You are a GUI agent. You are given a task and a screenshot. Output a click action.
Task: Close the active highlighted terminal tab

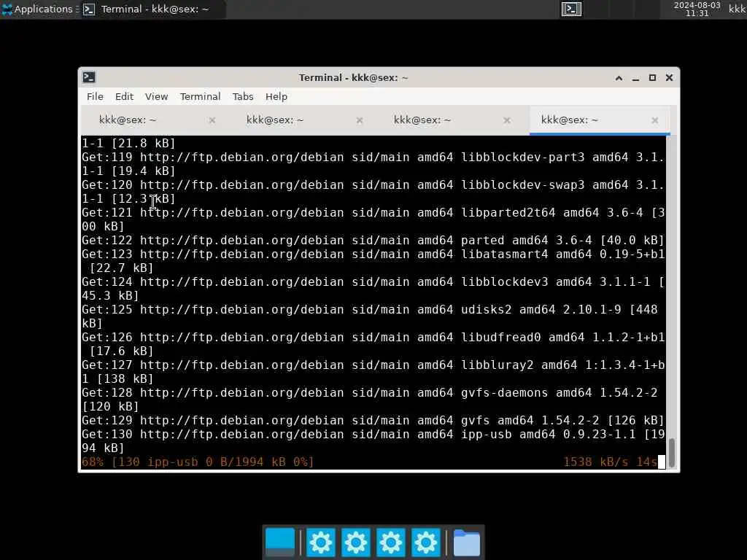click(655, 120)
